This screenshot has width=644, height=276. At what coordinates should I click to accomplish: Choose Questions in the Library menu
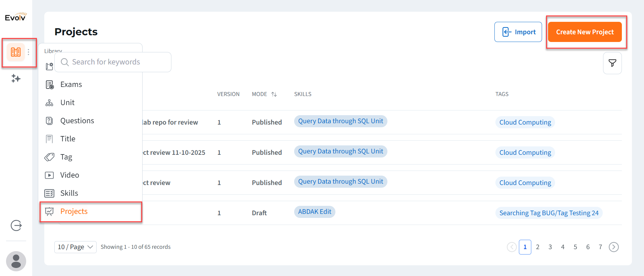[77, 121]
